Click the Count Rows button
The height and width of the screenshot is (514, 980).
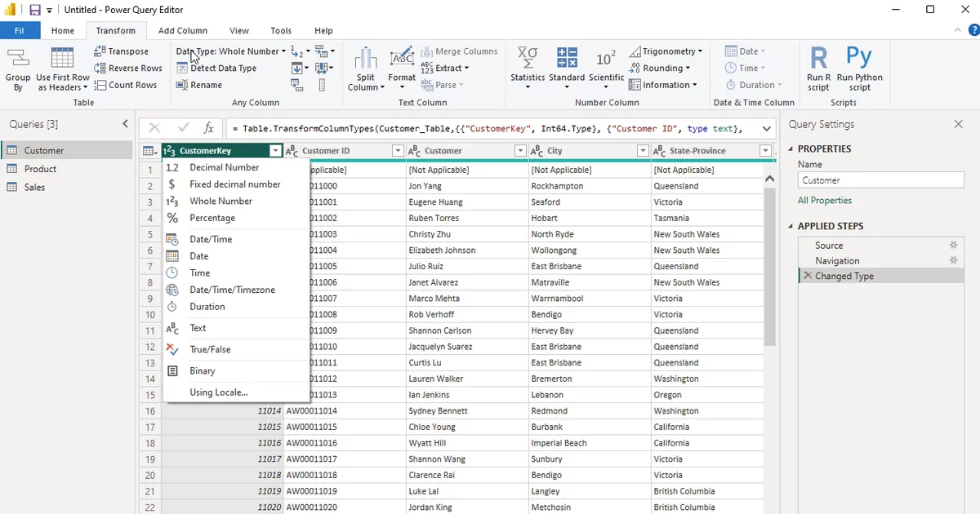[x=126, y=85]
